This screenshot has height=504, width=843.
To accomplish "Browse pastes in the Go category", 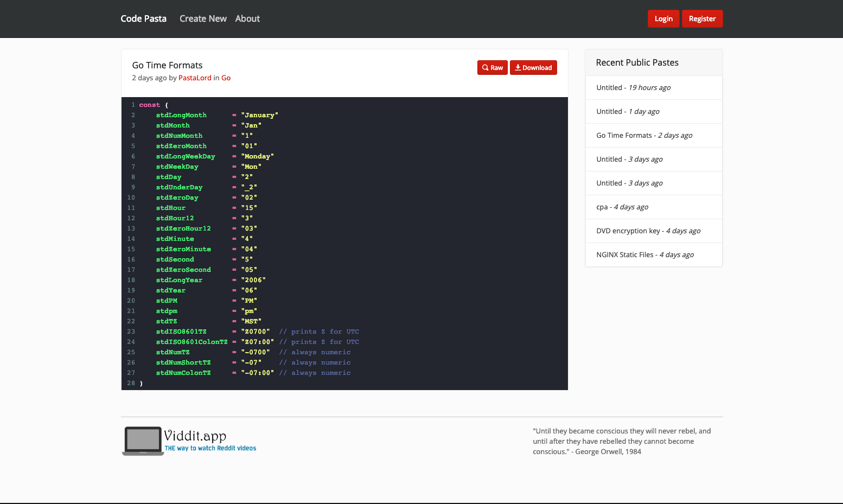I will point(226,78).
